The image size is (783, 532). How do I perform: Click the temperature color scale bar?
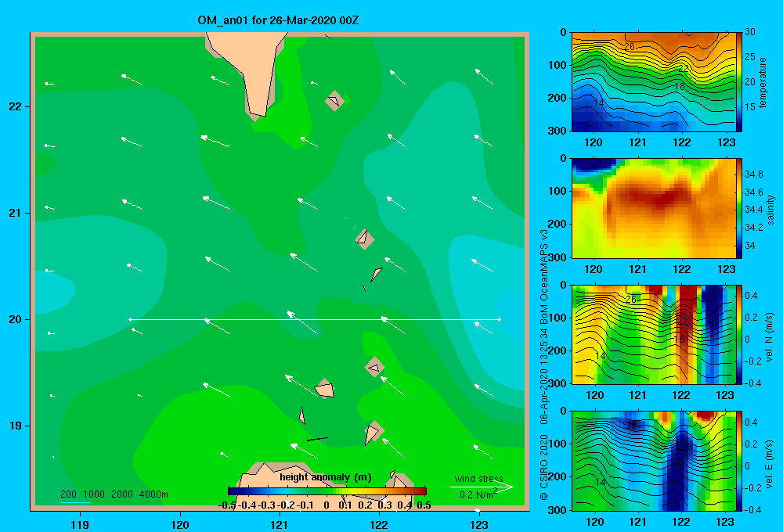(739, 82)
